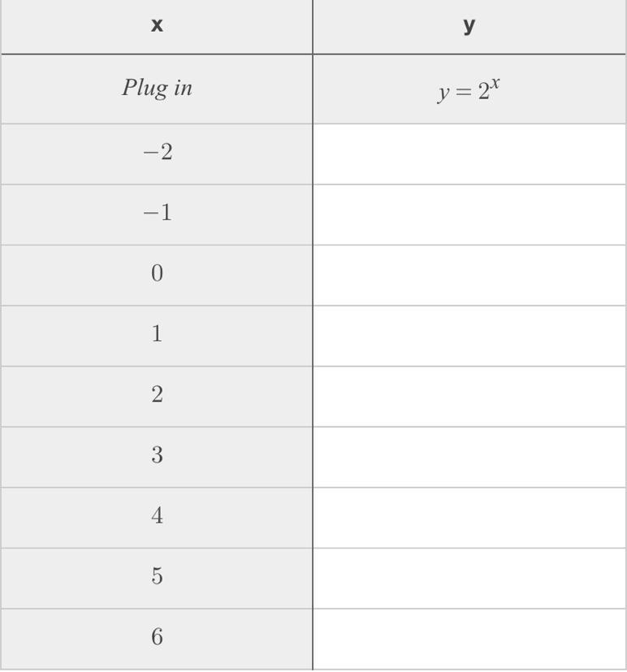Click the empty y cell beside x = 5

coord(469,578)
